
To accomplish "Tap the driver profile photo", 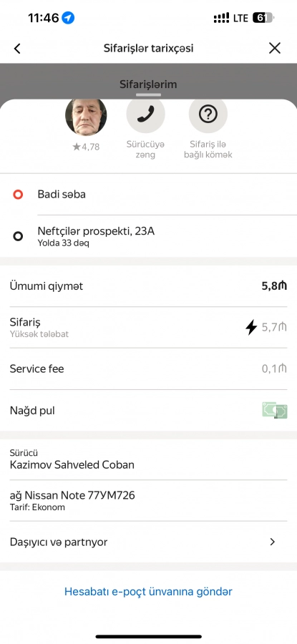I will pyautogui.click(x=86, y=116).
